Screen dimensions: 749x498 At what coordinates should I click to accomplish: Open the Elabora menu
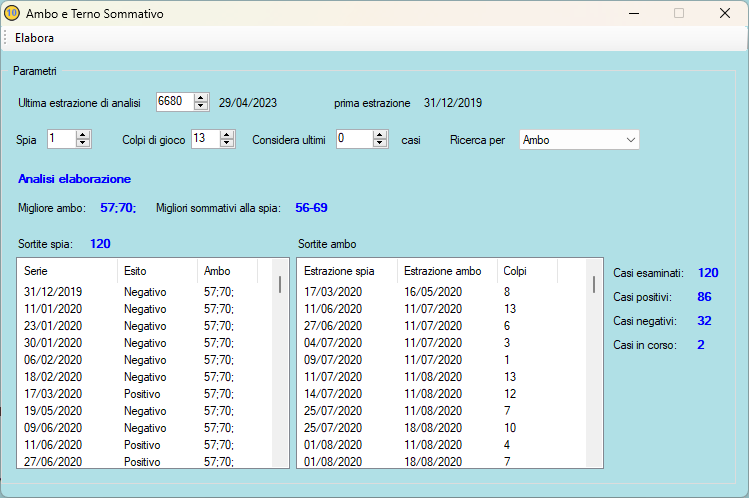pyautogui.click(x=34, y=38)
